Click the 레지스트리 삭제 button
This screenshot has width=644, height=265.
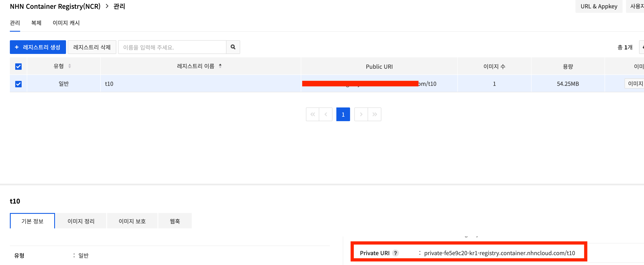(x=92, y=47)
